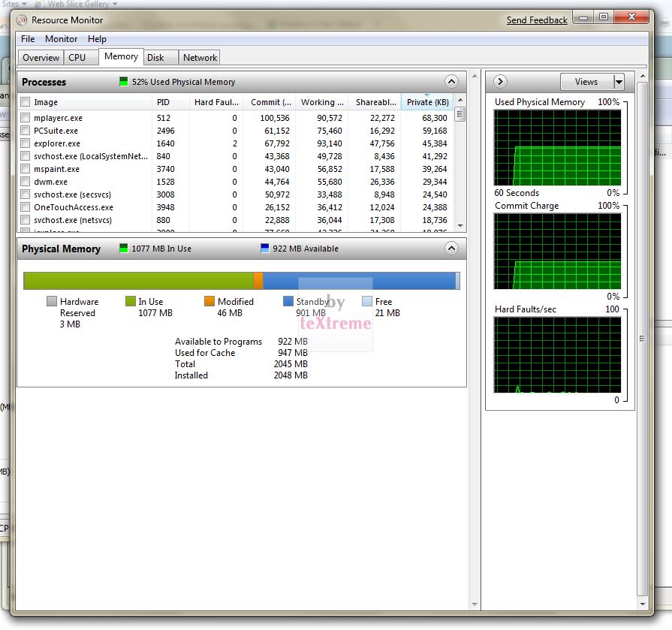This screenshot has height=630, width=672.
Task: Click the Available to Programs 922 MB value
Action: coord(293,342)
